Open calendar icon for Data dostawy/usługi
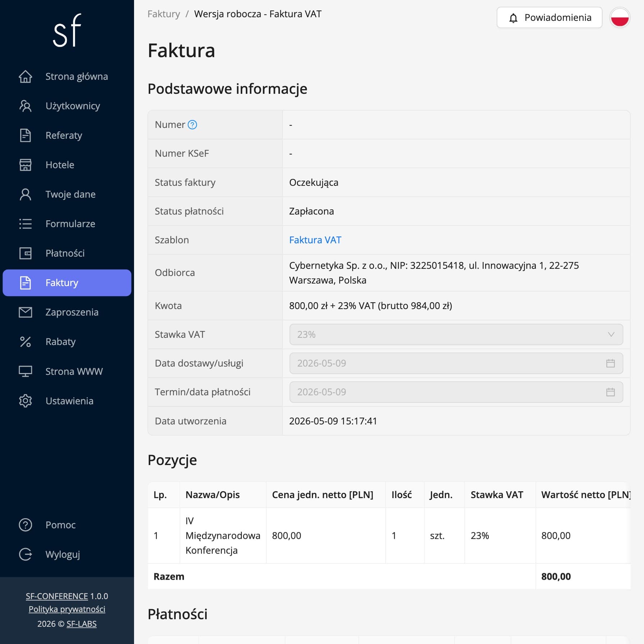This screenshot has height=644, width=644. [x=611, y=363]
